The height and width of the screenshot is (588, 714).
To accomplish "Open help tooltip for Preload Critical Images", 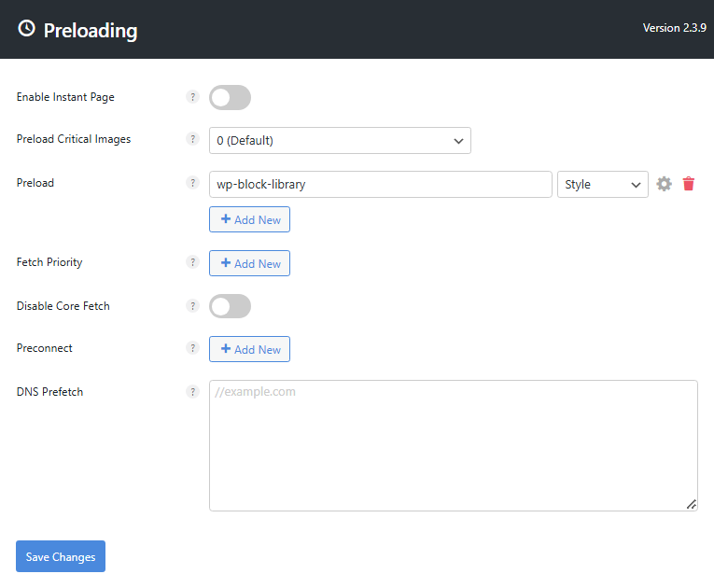I will click(192, 139).
